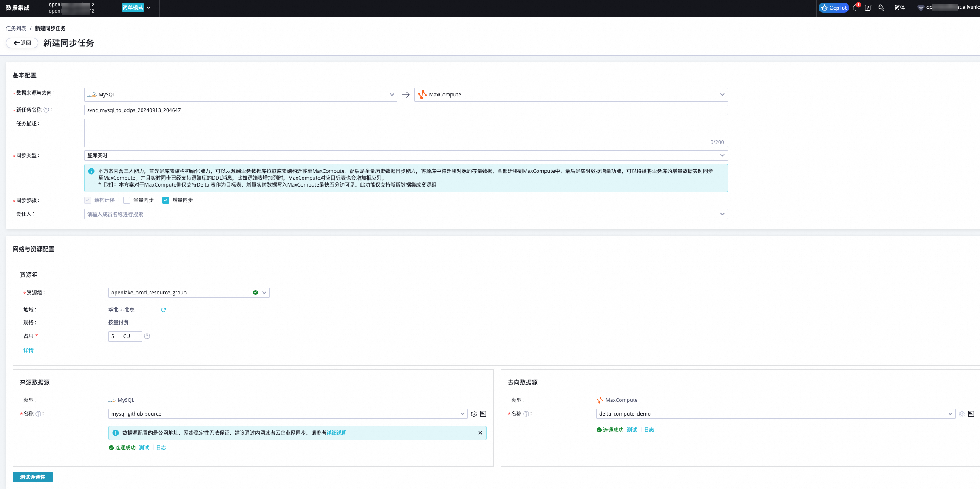Image resolution: width=980 pixels, height=489 pixels.
Task: Open settings gear for destination data source
Action: pos(962,414)
